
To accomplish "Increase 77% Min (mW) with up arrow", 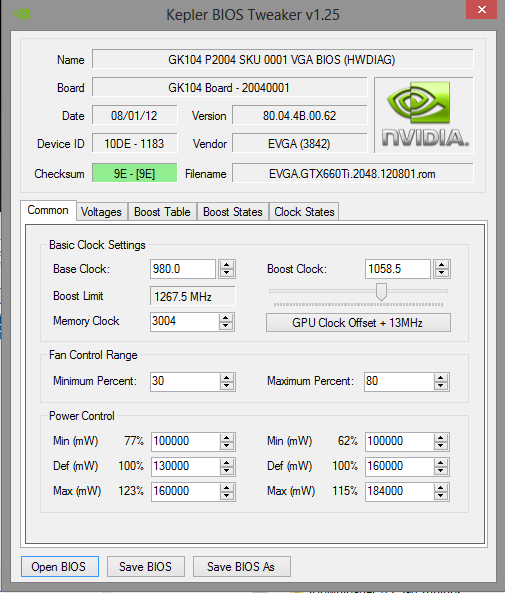I will coord(227,438).
